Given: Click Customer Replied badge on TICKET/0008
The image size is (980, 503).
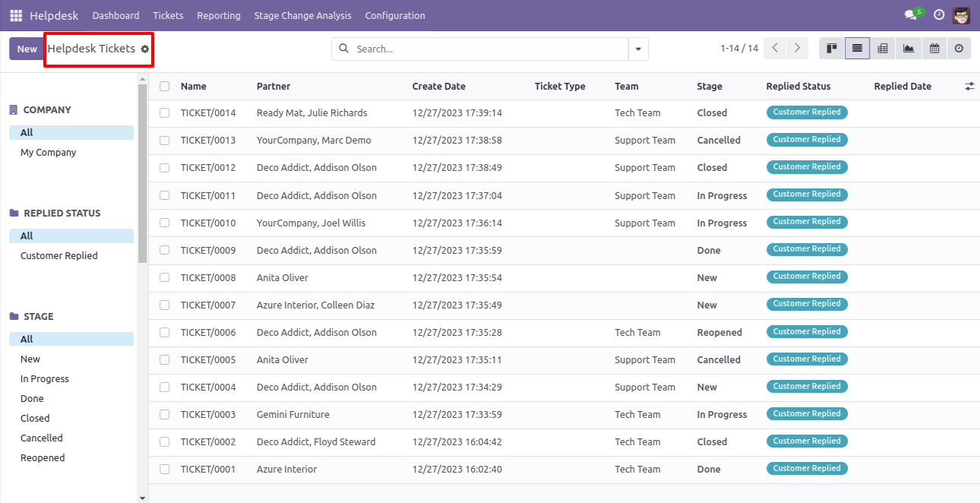Looking at the screenshot, I should tap(807, 277).
